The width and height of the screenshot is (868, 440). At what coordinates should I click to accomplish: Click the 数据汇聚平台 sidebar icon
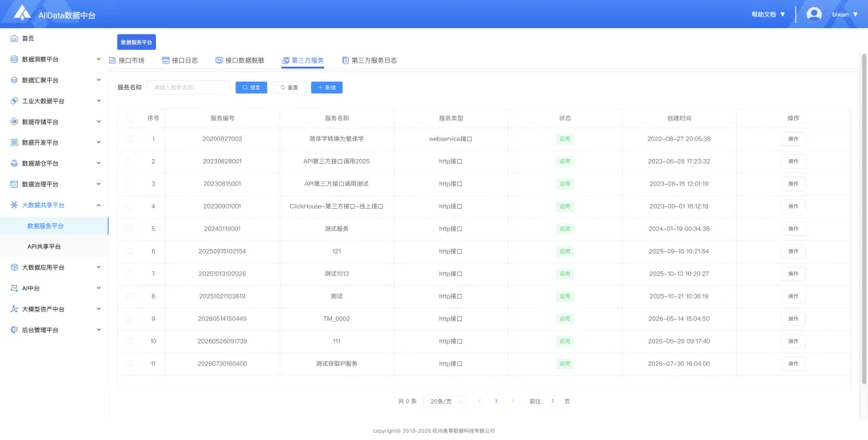[14, 80]
